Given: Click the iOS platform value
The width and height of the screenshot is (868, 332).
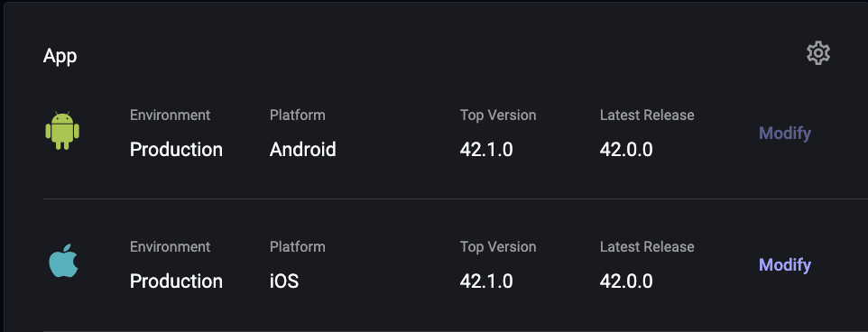Looking at the screenshot, I should (x=284, y=281).
